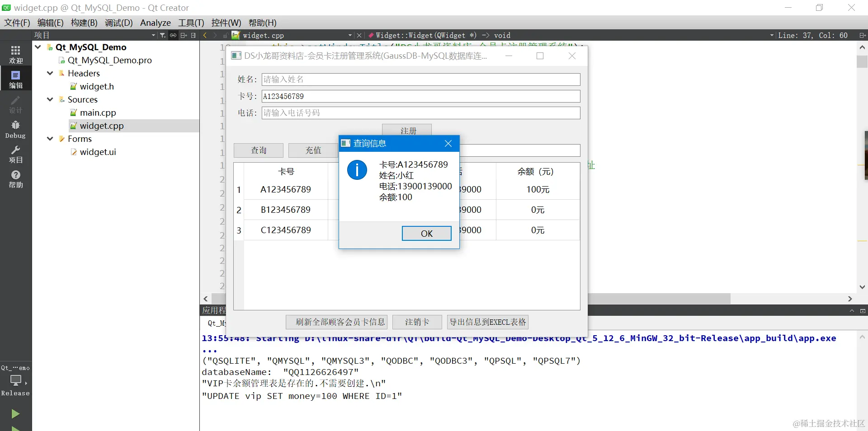Collapse the Forms folder
This screenshot has width=868, height=431.
click(x=50, y=139)
